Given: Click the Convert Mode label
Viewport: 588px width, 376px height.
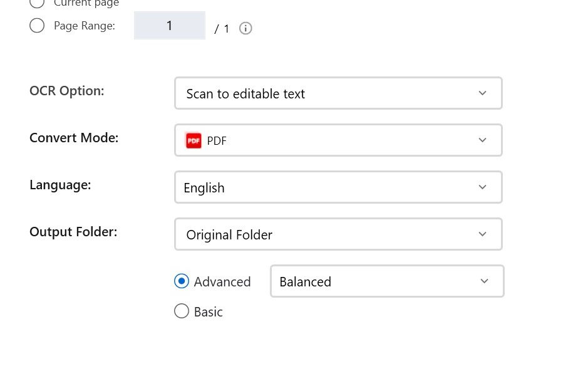Looking at the screenshot, I should point(74,138).
